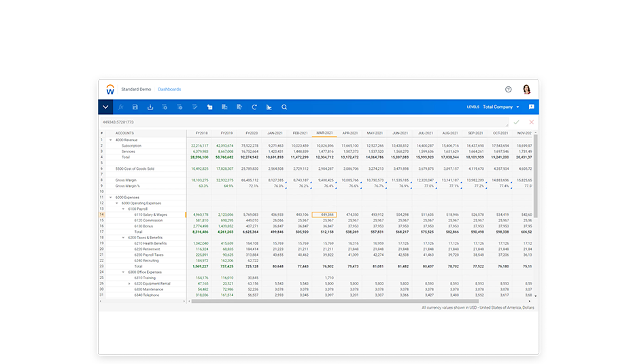This screenshot has height=364, width=631.
Task: Cancel formula edit with the X icon
Action: 531,122
